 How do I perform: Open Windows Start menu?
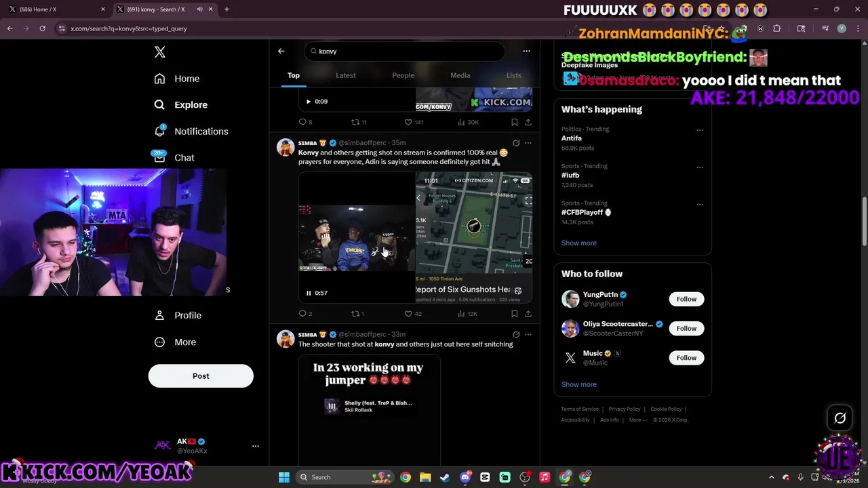[x=284, y=477]
